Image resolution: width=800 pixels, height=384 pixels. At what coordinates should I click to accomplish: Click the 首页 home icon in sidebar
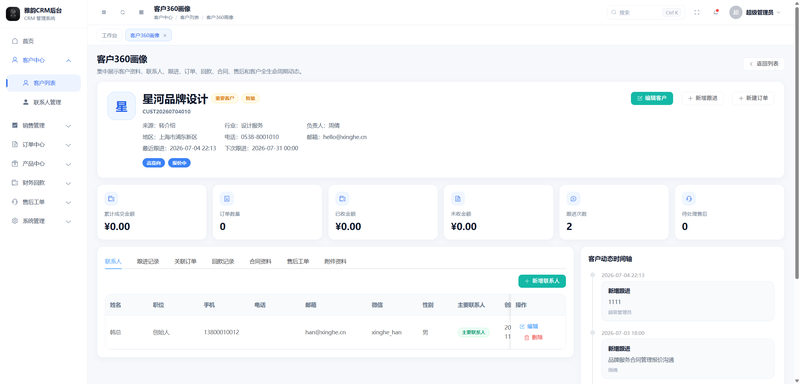14,41
